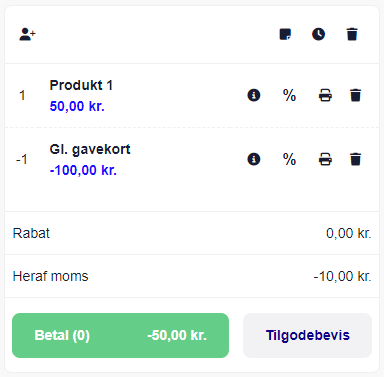This screenshot has height=377, width=384.
Task: Apply a percent discount to Produkt 1
Action: (289, 95)
